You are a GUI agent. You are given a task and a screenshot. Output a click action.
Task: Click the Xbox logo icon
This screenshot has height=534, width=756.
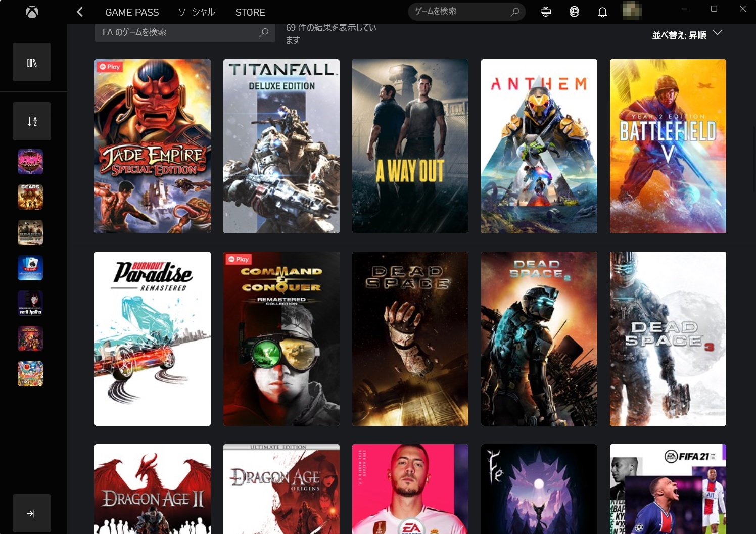click(32, 12)
